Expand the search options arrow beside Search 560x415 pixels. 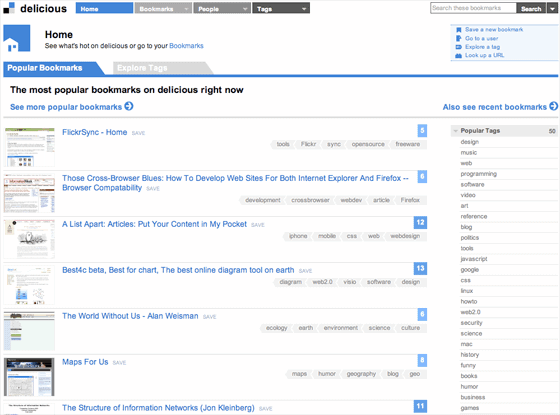[552, 8]
